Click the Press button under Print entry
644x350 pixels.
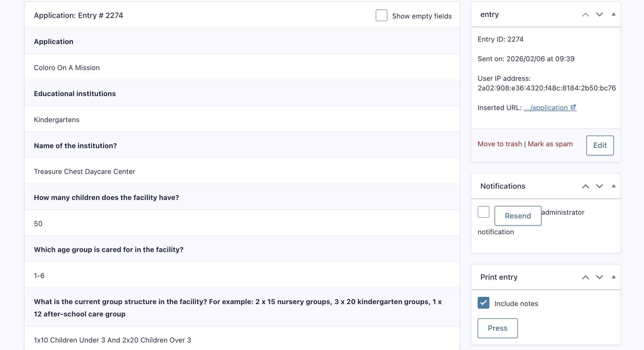point(497,328)
